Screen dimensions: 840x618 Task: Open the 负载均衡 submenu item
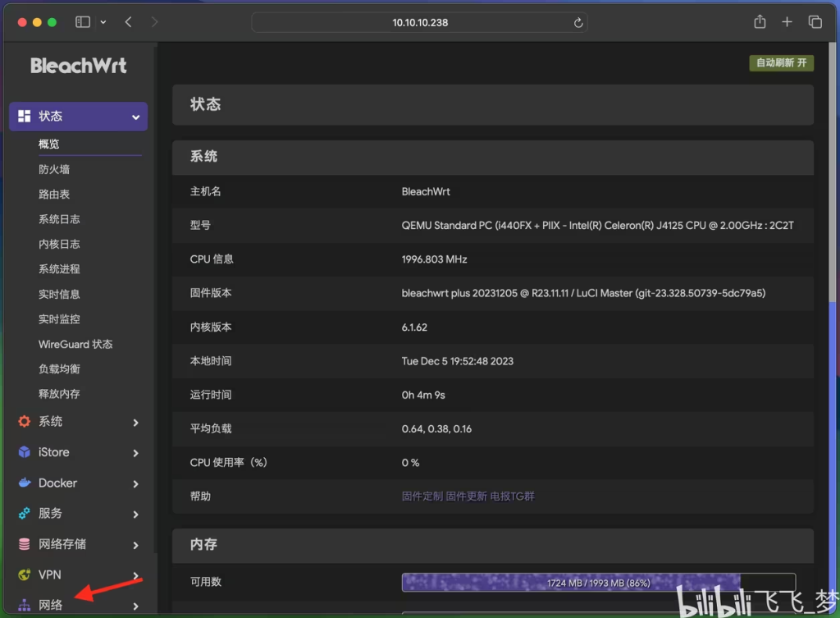click(x=59, y=369)
